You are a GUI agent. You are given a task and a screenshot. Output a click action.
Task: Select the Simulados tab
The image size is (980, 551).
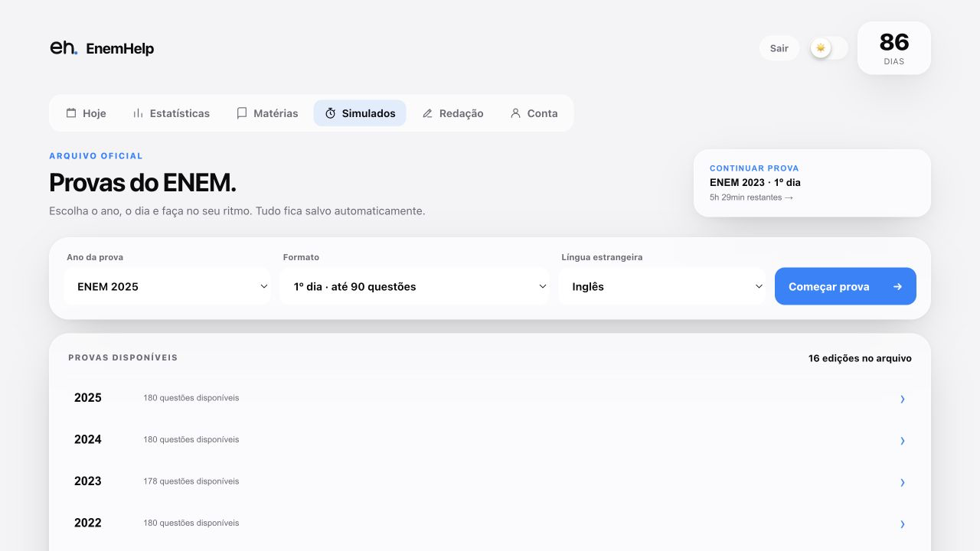pyautogui.click(x=360, y=113)
